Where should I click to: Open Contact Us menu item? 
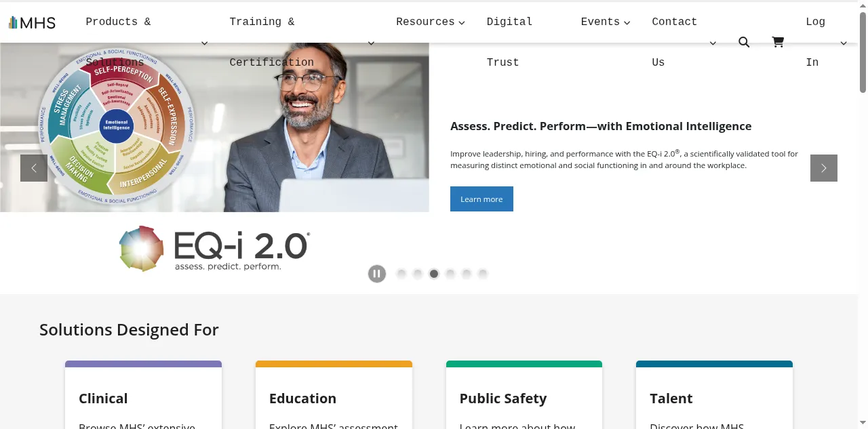[675, 42]
